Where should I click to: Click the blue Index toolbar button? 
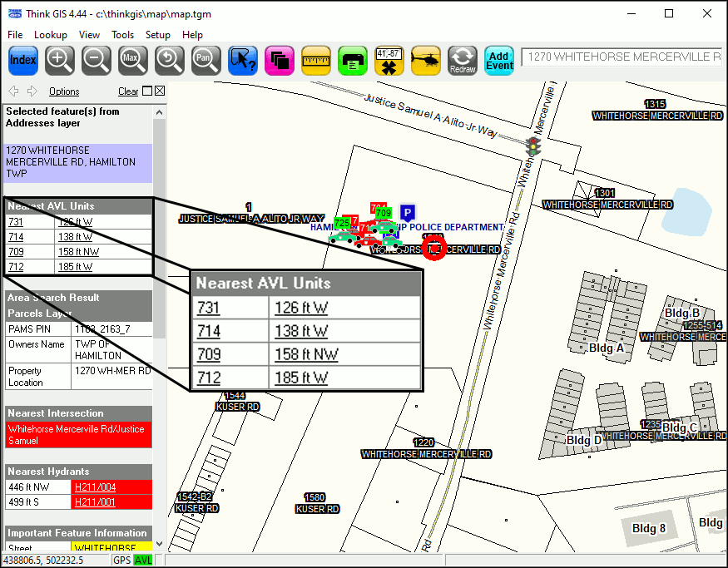tap(23, 60)
